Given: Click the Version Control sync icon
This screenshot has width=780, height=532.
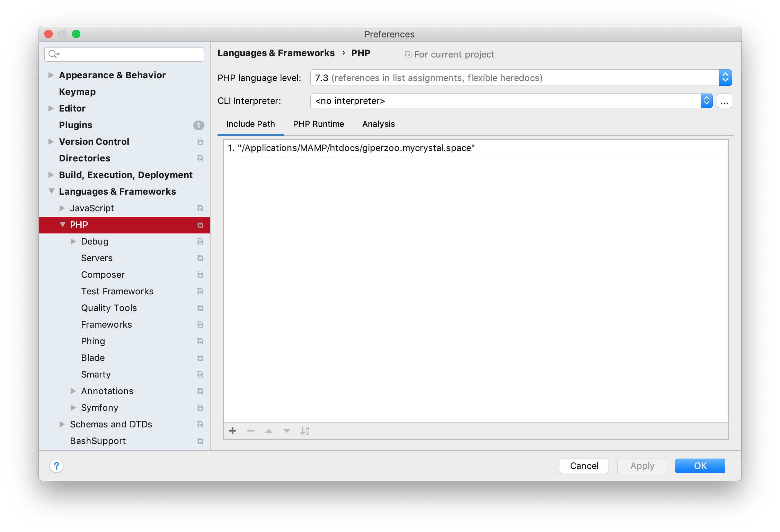Looking at the screenshot, I should click(200, 141).
